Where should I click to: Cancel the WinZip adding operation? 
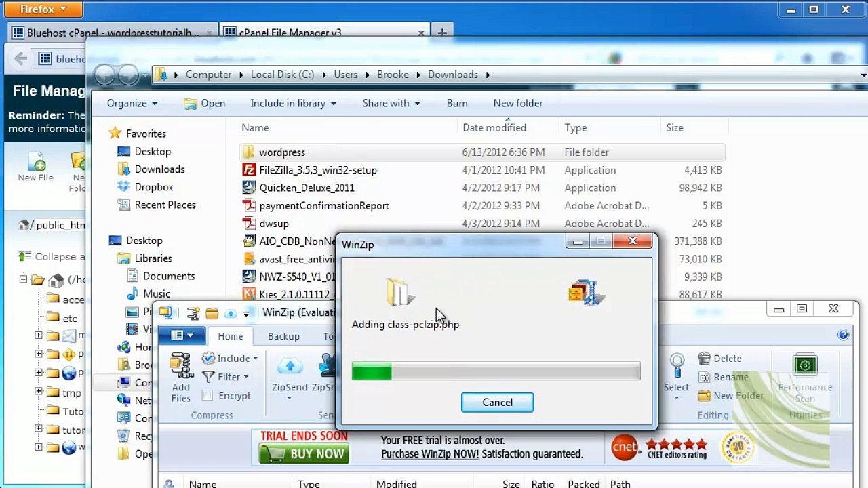point(497,402)
